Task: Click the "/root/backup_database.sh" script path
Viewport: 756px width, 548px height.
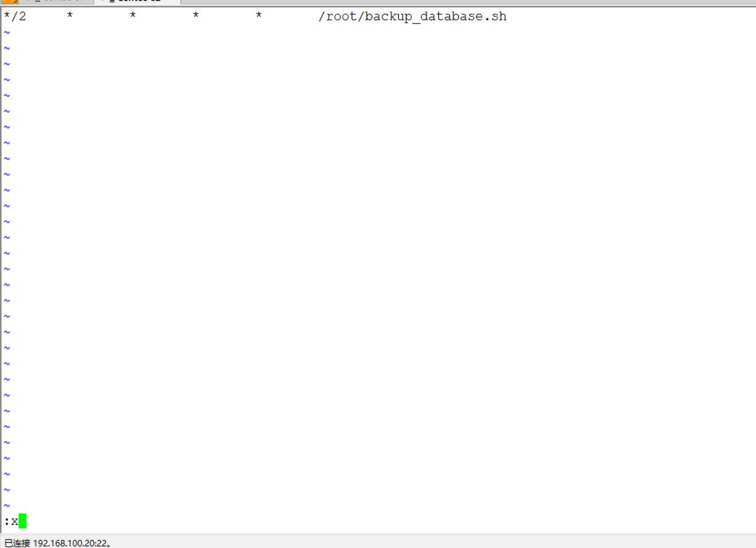Action: 412,17
